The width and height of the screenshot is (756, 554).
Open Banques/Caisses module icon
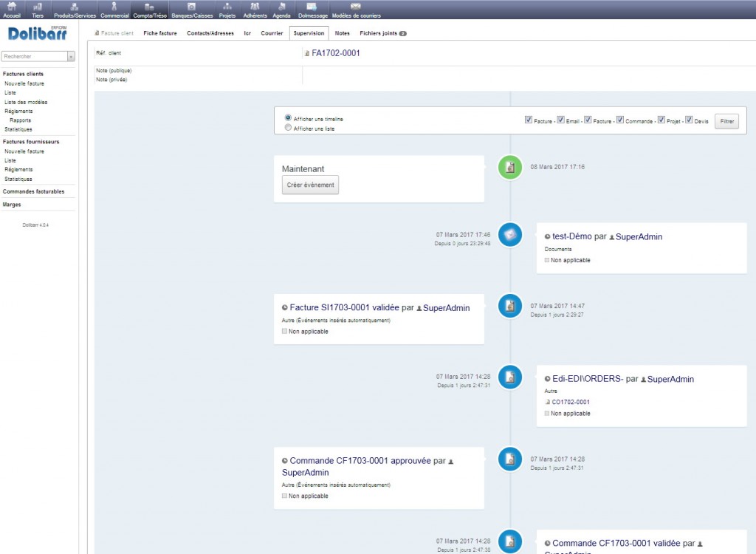[191, 7]
